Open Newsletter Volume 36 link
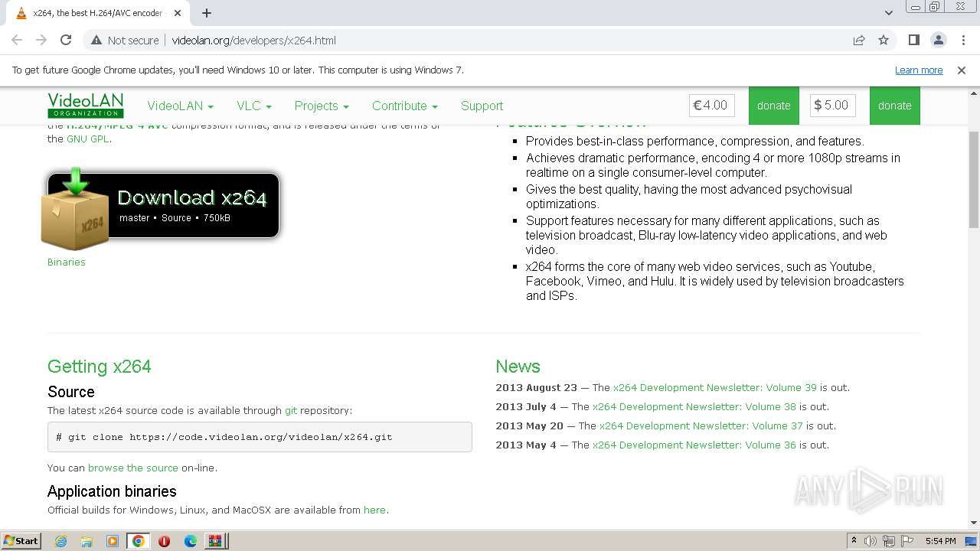The width and height of the screenshot is (980, 551). tap(694, 445)
